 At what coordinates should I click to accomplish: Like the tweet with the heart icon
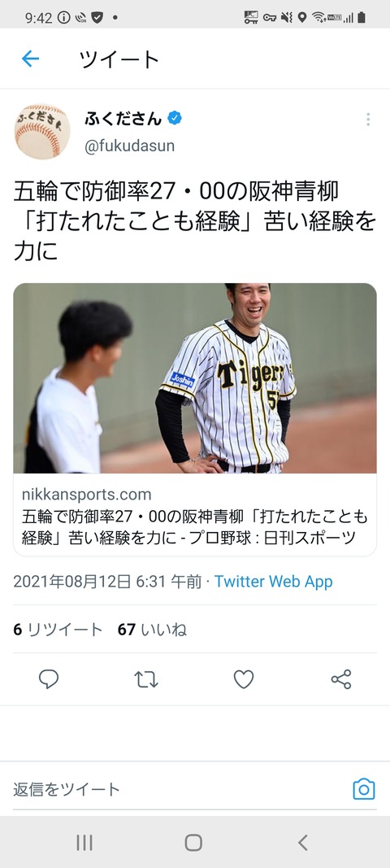click(x=244, y=679)
